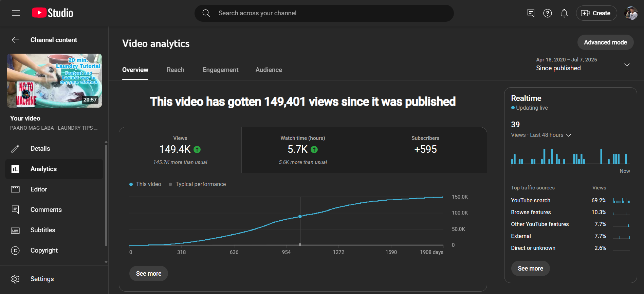Screen dimensions: 644x294
Task: Click the Since published label
Action: [x=558, y=68]
